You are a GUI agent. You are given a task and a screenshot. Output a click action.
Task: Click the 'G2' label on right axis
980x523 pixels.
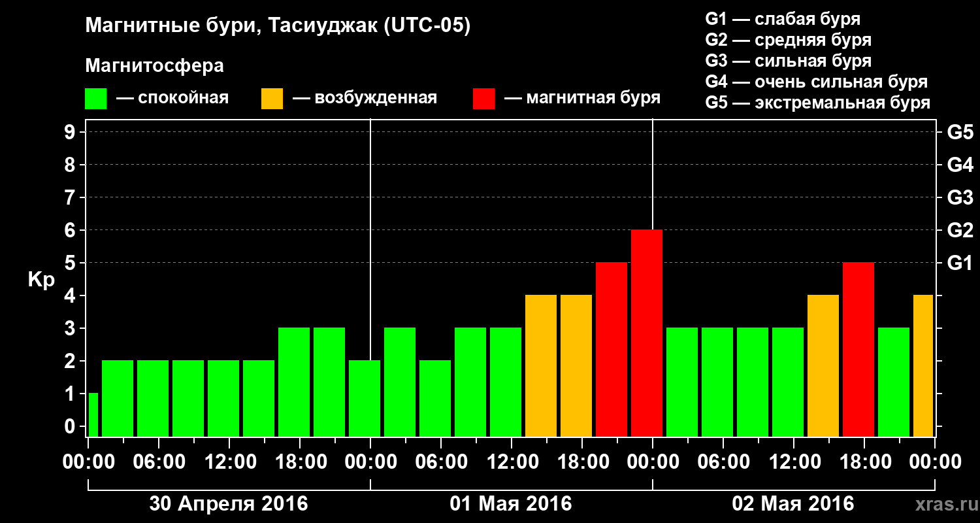tap(960, 230)
